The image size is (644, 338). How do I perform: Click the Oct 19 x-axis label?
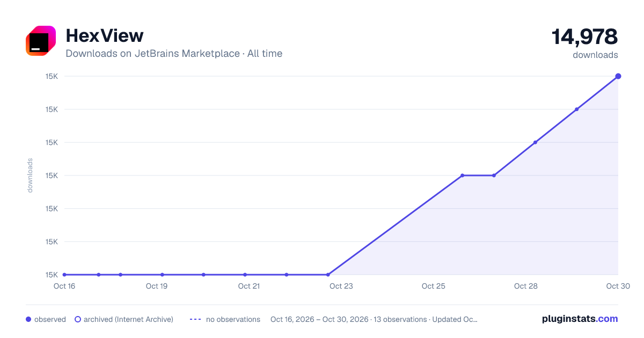157,286
